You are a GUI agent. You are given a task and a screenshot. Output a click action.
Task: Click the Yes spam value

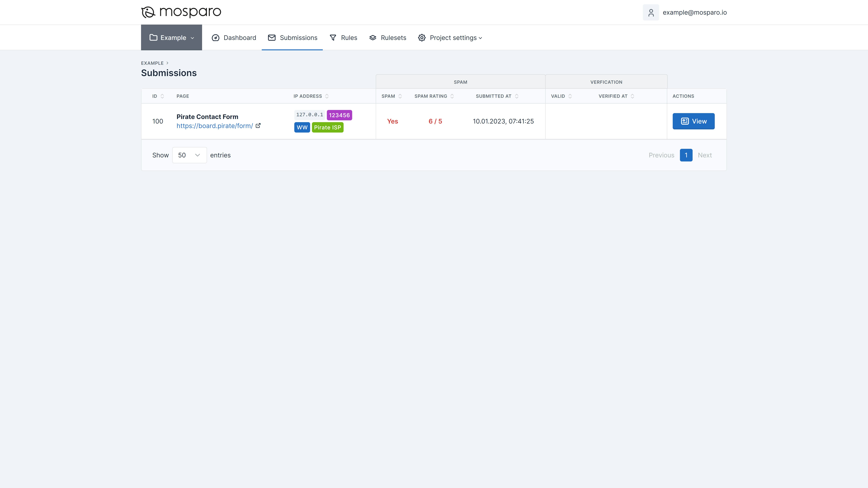(x=392, y=121)
